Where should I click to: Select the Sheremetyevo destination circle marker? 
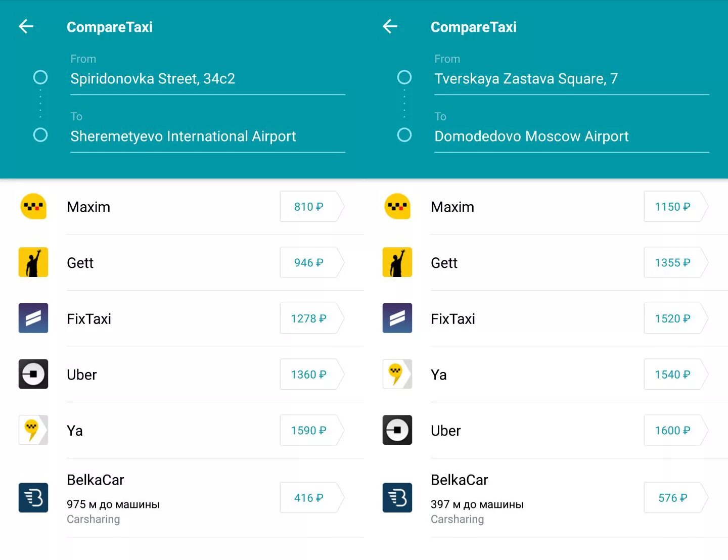pos(40,135)
